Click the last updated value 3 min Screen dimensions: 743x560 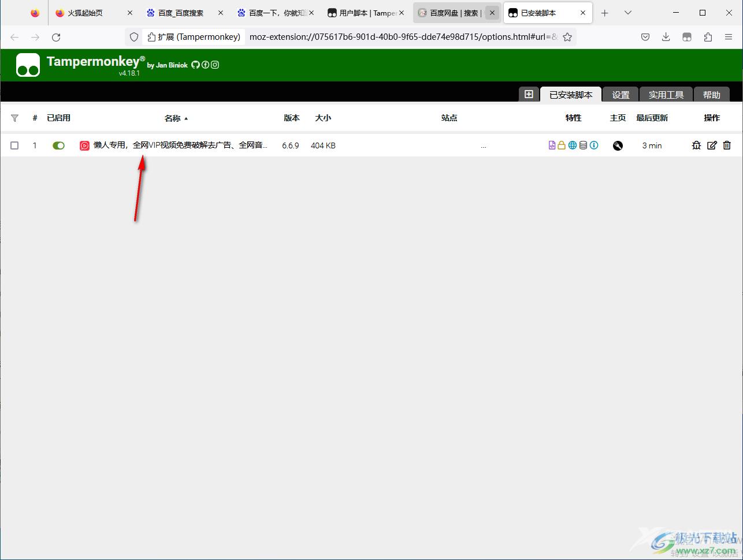[x=652, y=145]
